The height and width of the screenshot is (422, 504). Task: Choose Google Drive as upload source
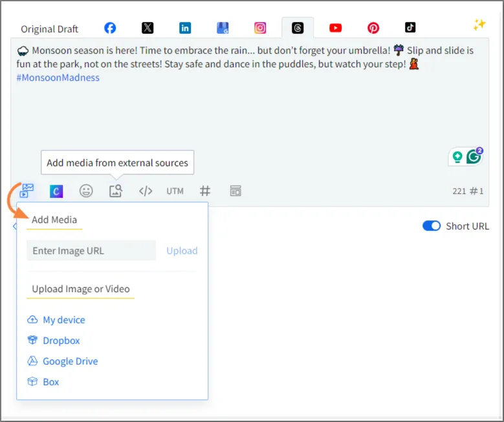pyautogui.click(x=71, y=361)
